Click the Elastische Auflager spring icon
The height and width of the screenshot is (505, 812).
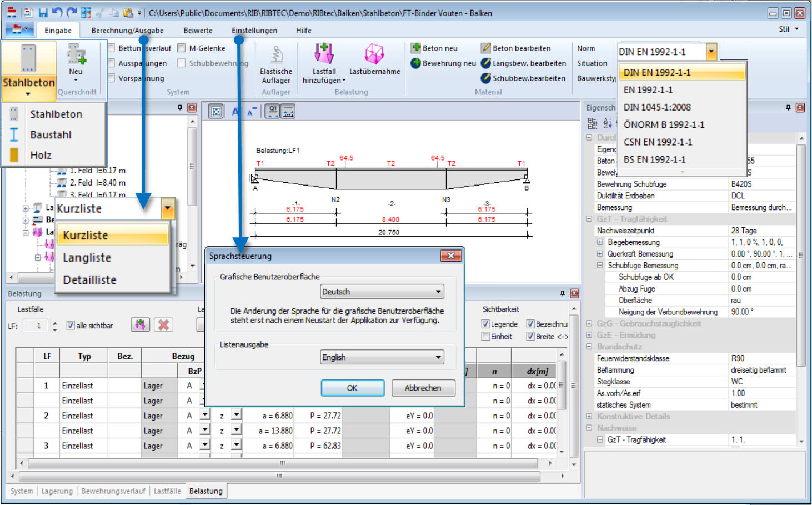(x=276, y=54)
